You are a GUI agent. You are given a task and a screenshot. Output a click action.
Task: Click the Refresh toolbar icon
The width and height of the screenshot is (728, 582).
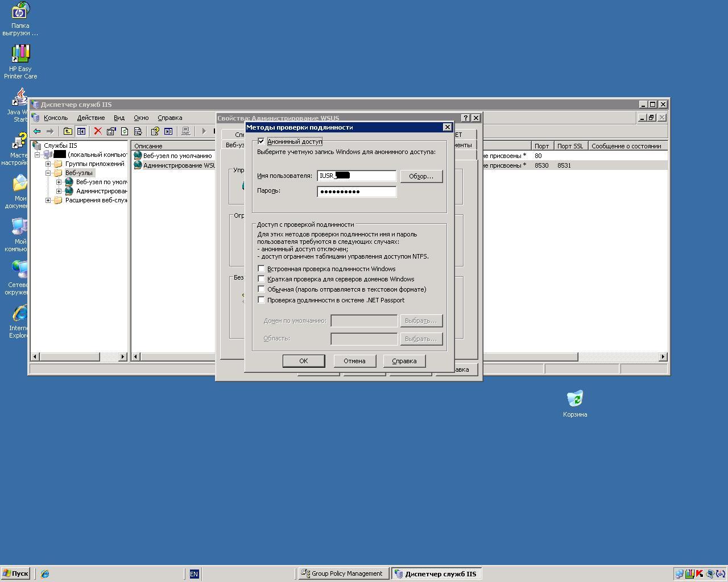[124, 131]
